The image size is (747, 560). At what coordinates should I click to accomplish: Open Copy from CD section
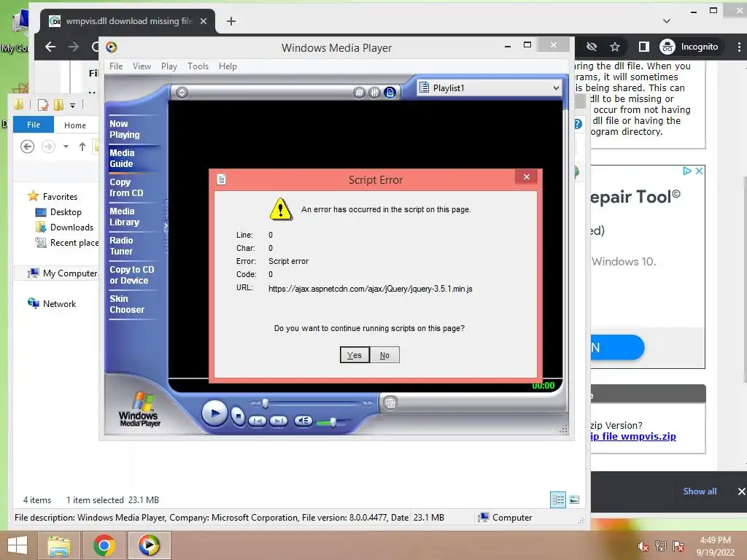pyautogui.click(x=126, y=187)
